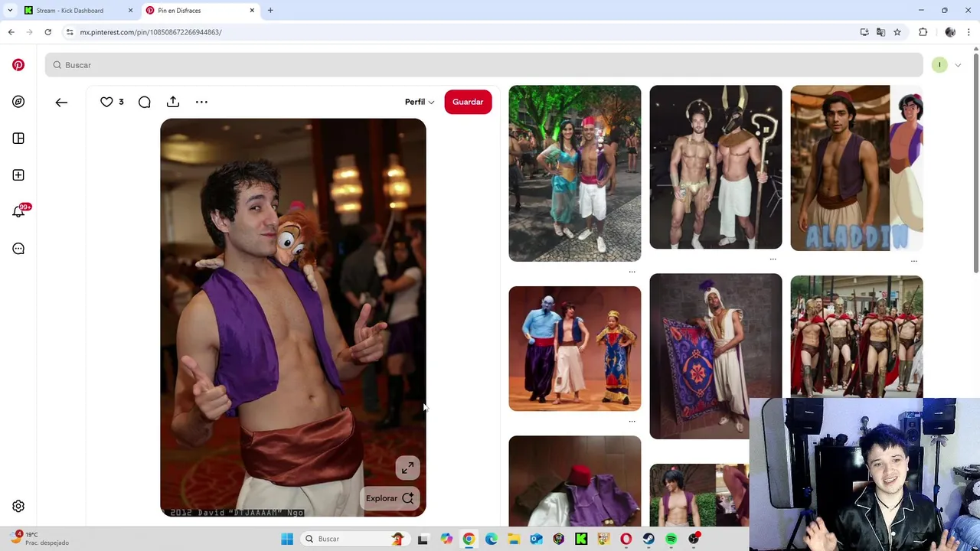
Task: Open more options under Genie stage pin
Action: [x=632, y=421]
